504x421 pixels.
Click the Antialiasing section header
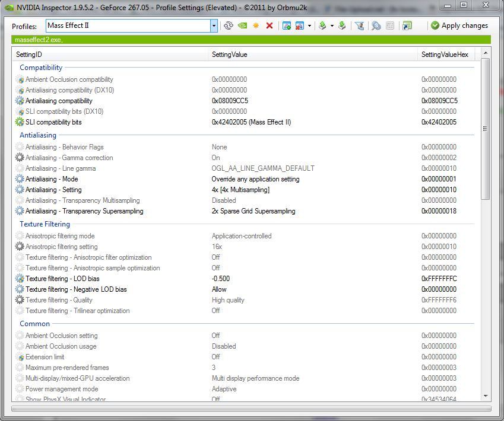(38, 135)
